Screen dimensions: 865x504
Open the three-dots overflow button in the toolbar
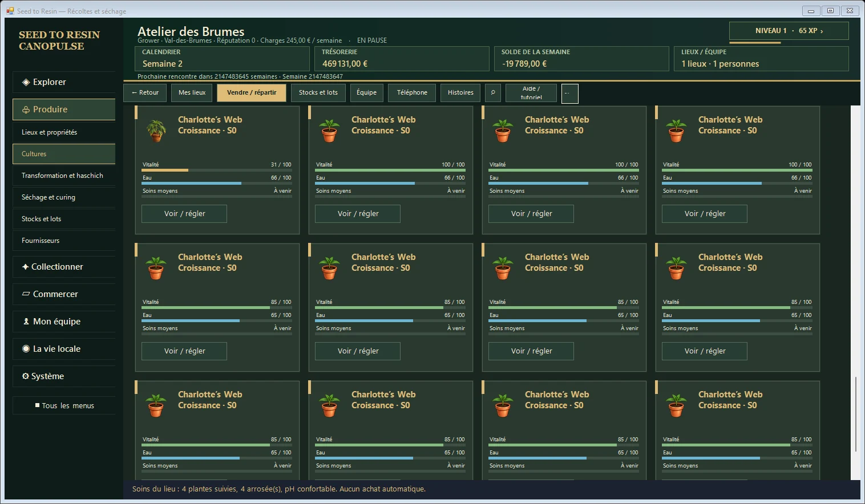tap(569, 94)
